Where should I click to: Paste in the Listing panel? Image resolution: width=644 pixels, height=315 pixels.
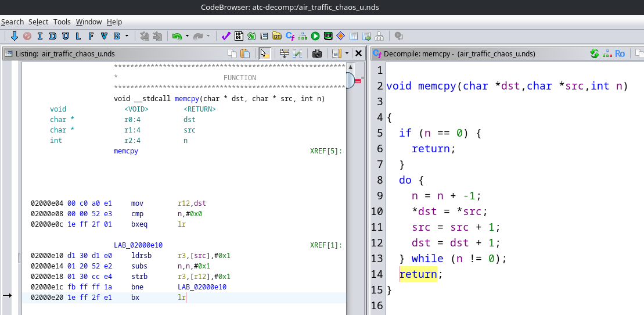pyautogui.click(x=245, y=53)
